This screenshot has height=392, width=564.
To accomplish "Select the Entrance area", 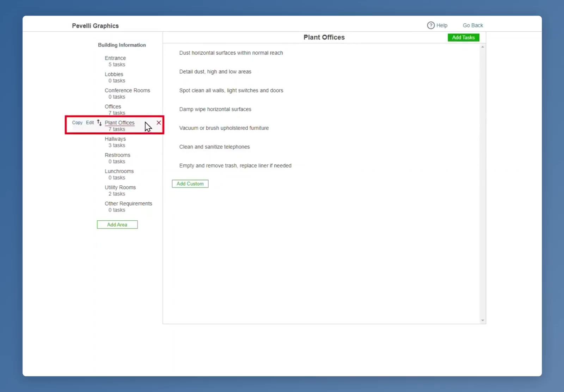I will point(115,58).
